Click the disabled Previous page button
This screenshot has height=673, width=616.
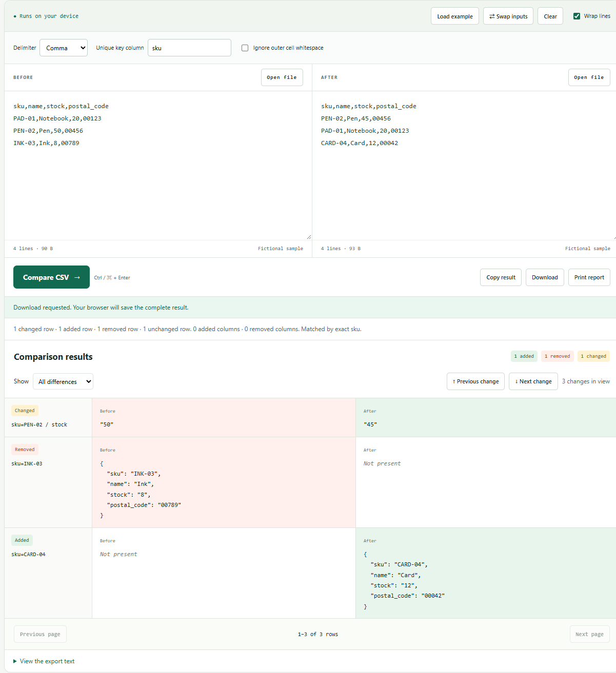coord(40,634)
